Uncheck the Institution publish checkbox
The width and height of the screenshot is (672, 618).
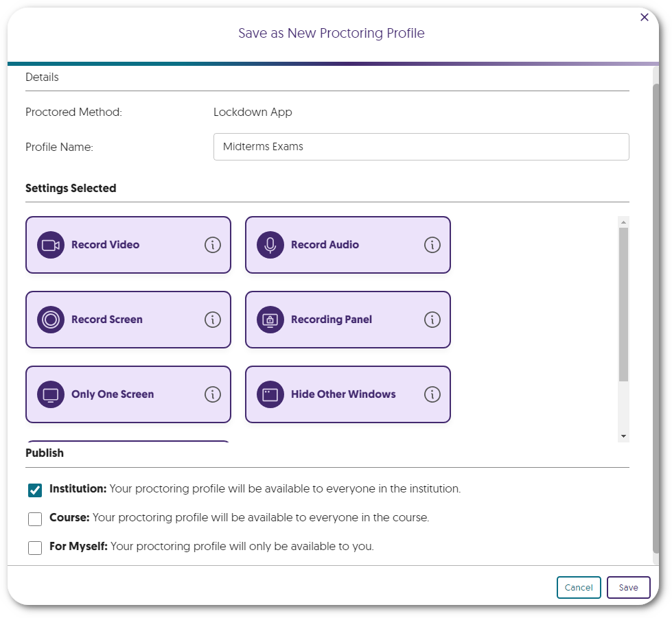pyautogui.click(x=35, y=490)
